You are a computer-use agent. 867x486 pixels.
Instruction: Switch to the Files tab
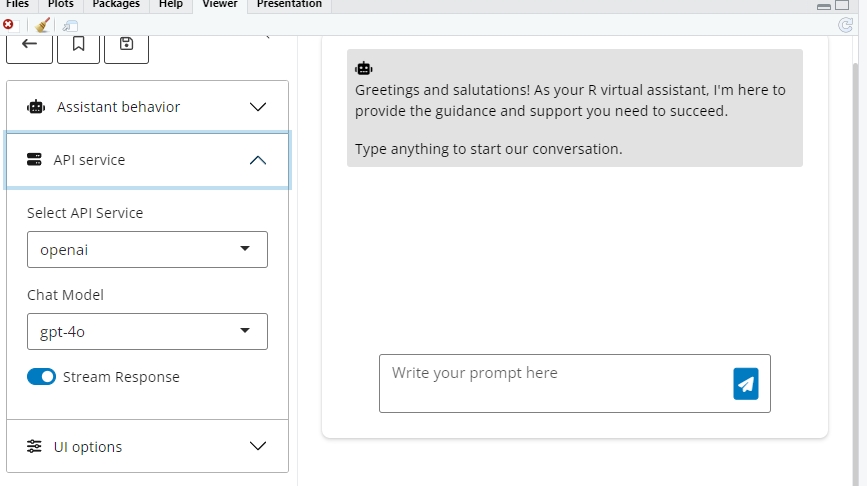[x=18, y=4]
